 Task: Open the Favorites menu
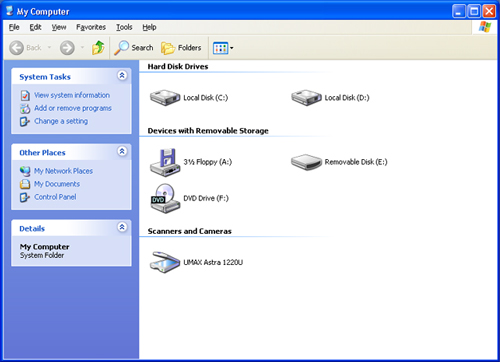[91, 27]
